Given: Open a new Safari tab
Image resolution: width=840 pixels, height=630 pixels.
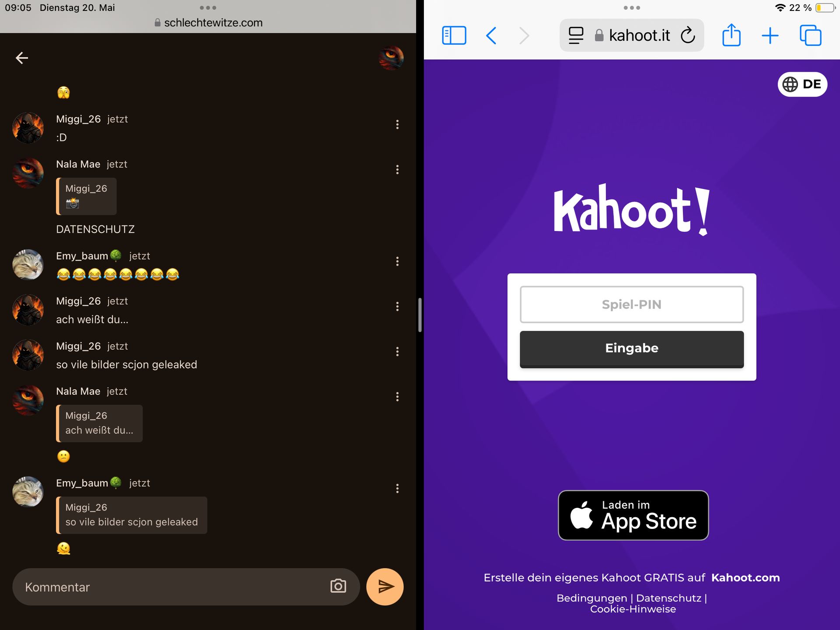Looking at the screenshot, I should tap(770, 35).
